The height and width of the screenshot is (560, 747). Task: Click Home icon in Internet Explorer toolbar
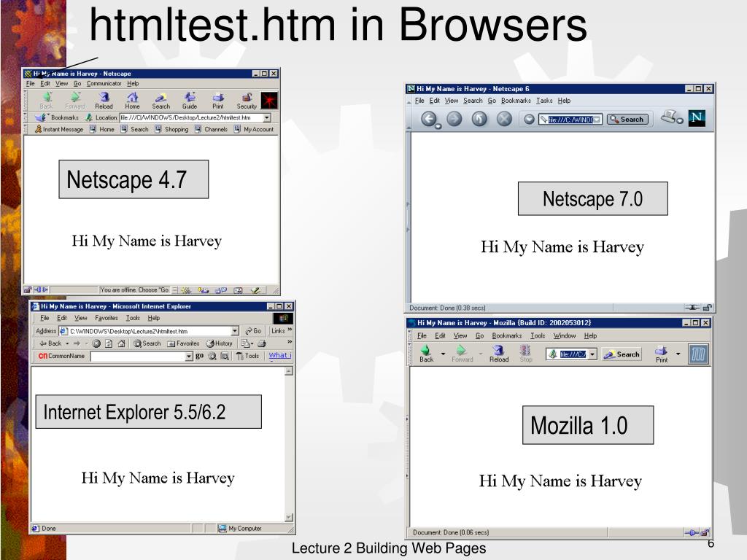coord(122,343)
